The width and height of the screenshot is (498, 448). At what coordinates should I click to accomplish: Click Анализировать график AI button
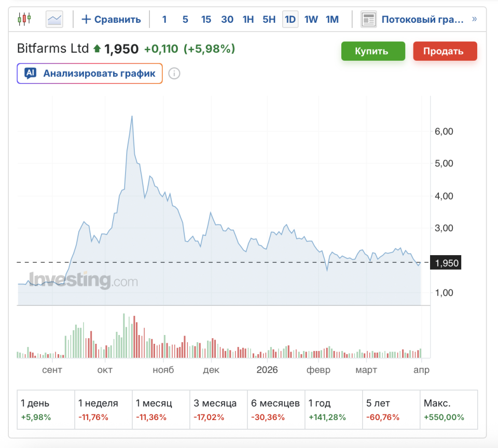pos(90,73)
